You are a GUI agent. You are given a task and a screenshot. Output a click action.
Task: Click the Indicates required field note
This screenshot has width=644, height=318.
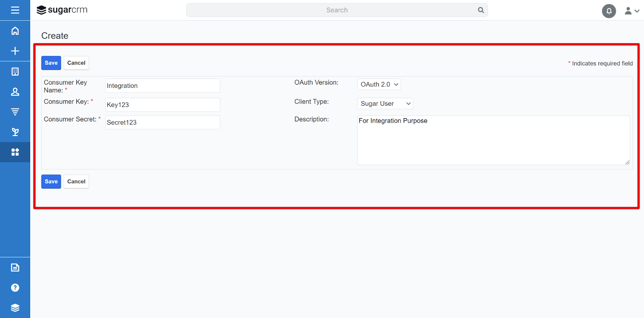(x=601, y=63)
